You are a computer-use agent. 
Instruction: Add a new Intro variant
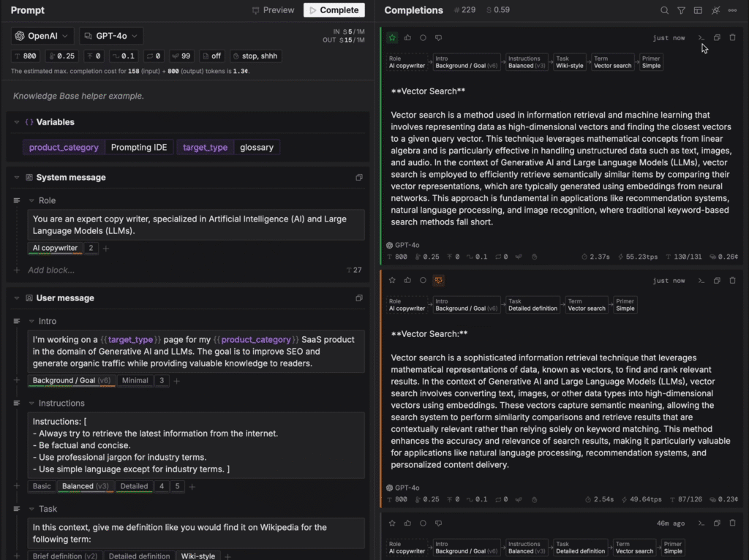pyautogui.click(x=177, y=381)
